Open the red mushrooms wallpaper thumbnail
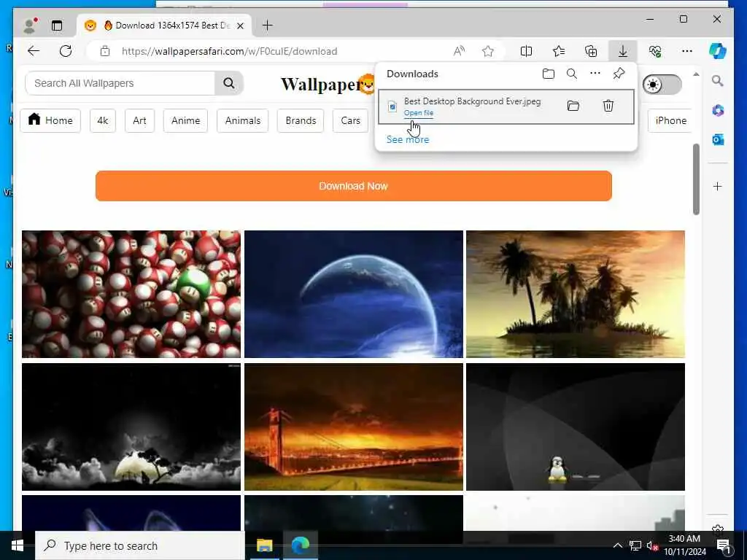Image resolution: width=747 pixels, height=560 pixels. pos(131,295)
